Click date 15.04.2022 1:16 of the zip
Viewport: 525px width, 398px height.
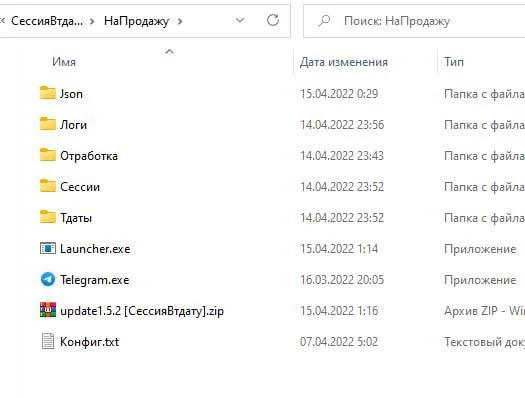[339, 311]
